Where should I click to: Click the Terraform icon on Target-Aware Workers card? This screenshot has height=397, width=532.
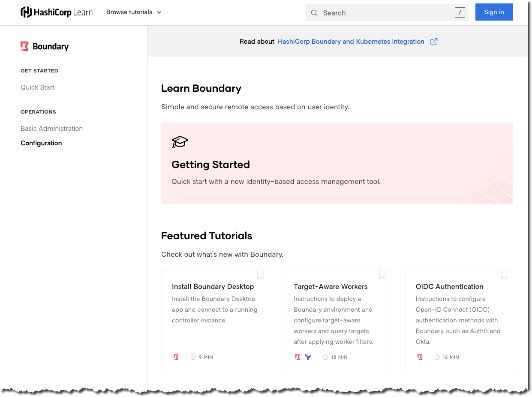click(x=308, y=356)
